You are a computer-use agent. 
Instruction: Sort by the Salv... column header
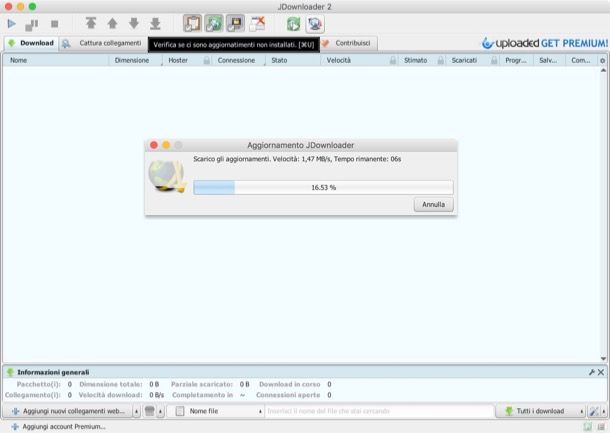tap(548, 60)
